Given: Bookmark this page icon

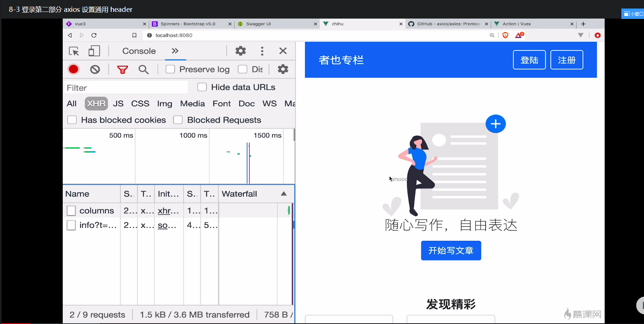Looking at the screenshot, I should [134, 35].
